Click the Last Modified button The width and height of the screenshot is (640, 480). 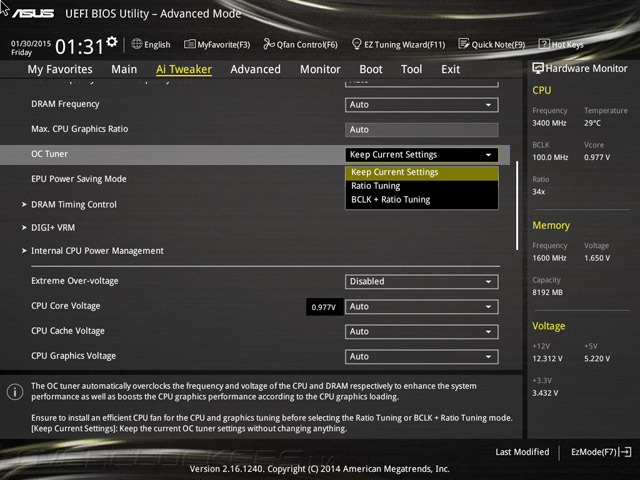(x=522, y=452)
